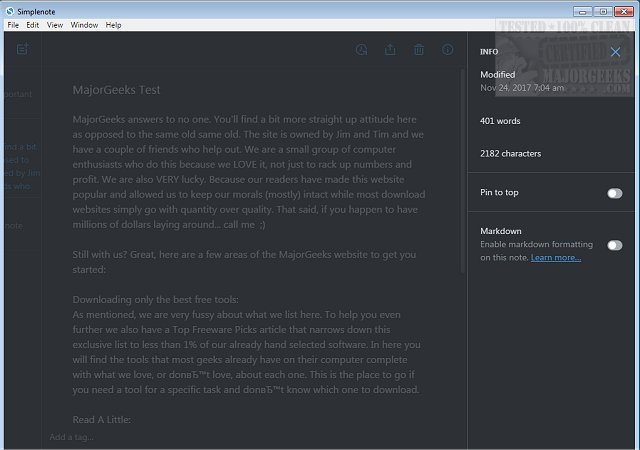Click the Simplenote logo in the title bar
640x450 pixels.
coord(10,11)
